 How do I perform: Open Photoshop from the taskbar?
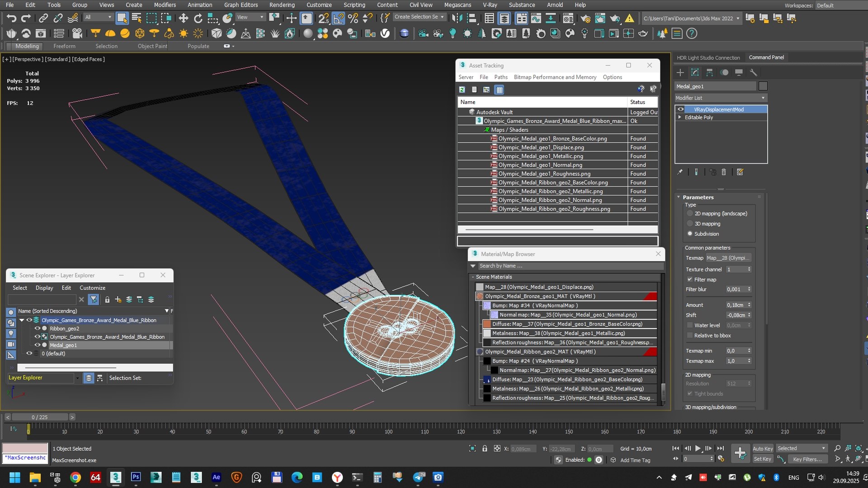(136, 477)
